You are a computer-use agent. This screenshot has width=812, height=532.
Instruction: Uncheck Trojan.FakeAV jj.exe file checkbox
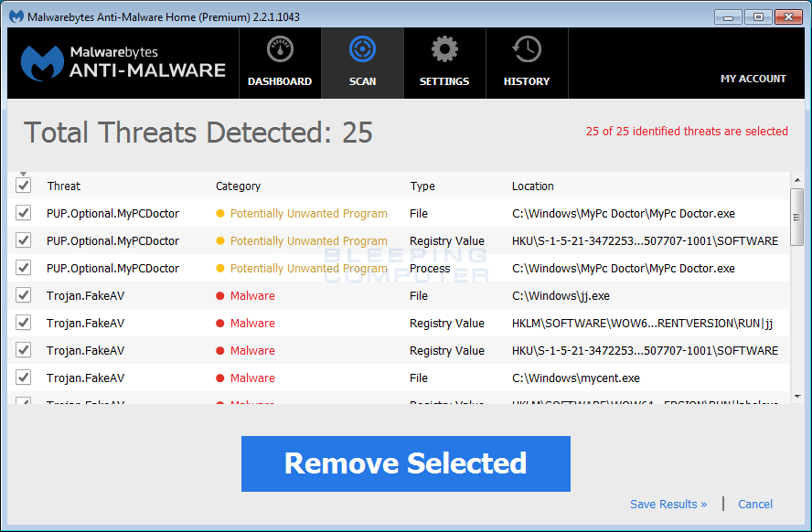coord(23,295)
